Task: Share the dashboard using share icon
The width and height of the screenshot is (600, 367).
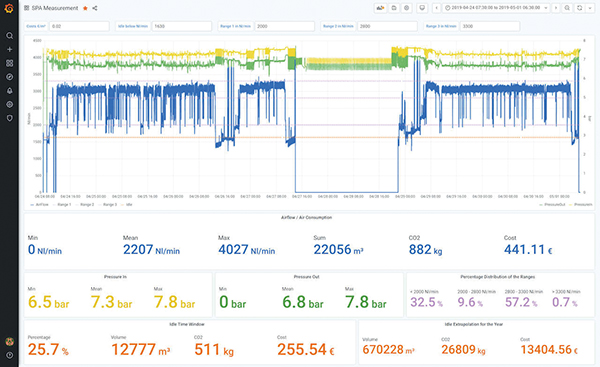Action: coord(95,8)
